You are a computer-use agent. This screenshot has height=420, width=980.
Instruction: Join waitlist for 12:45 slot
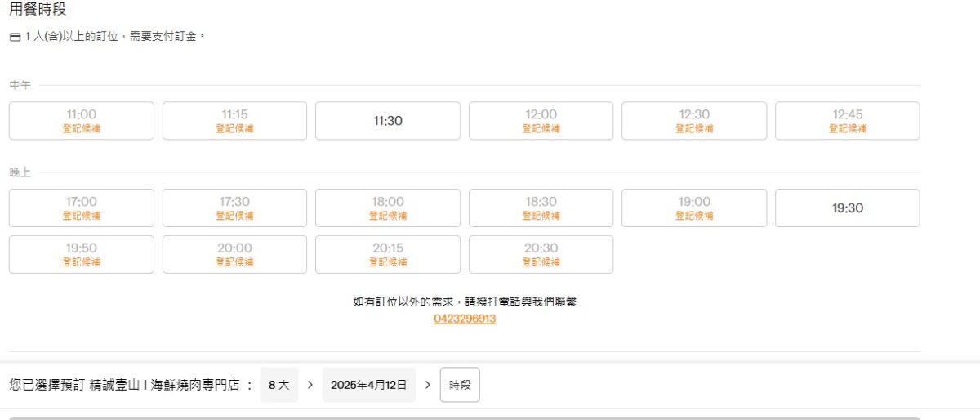click(847, 121)
